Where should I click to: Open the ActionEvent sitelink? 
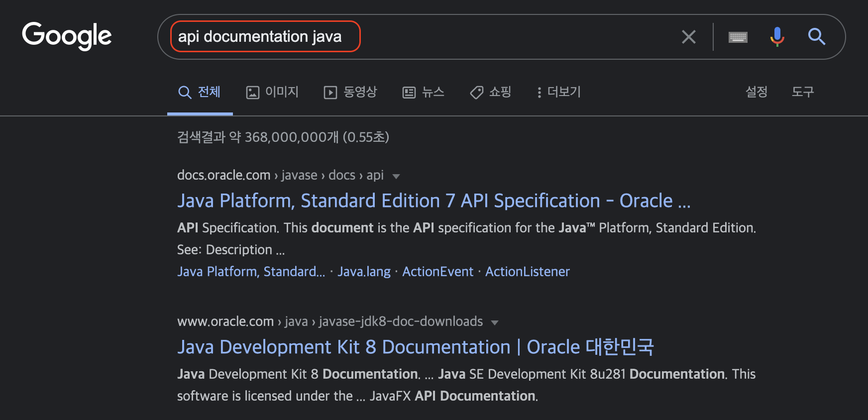coord(438,272)
